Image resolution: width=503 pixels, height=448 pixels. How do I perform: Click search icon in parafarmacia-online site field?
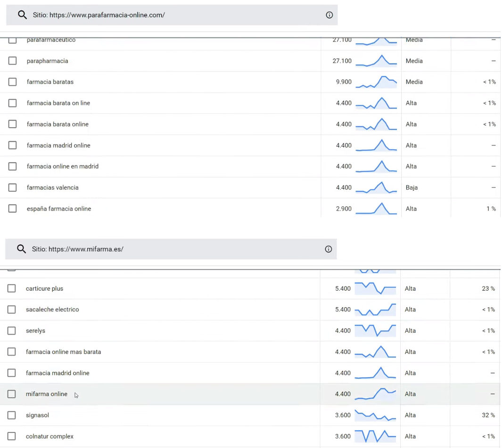(x=22, y=15)
